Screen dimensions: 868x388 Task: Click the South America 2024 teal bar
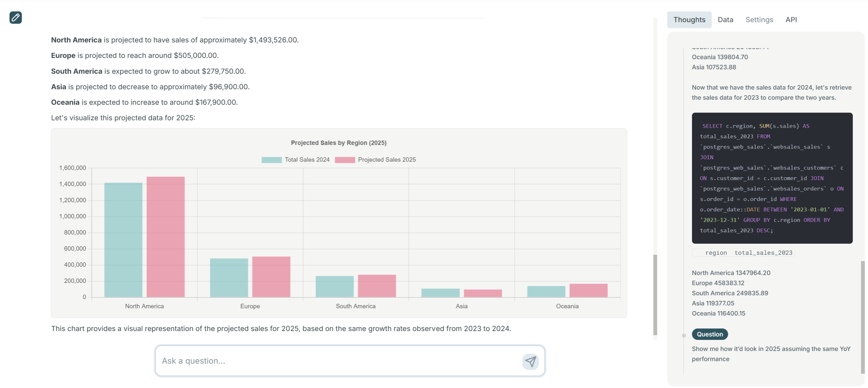pos(334,286)
